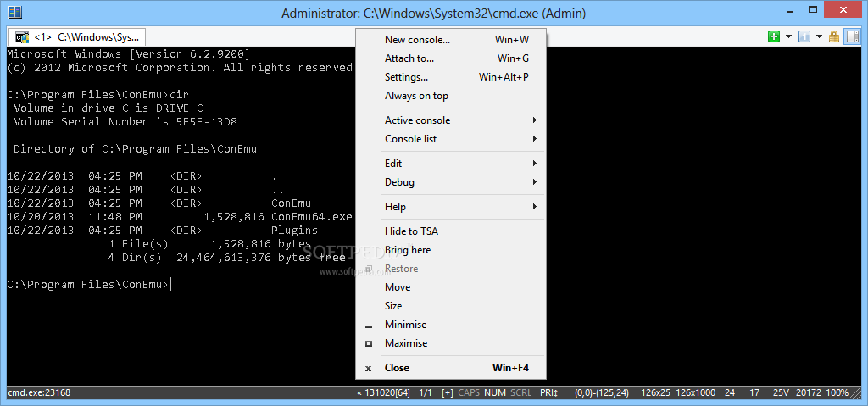Image resolution: width=868 pixels, height=406 pixels.
Task: Click the '126x1000' buffer size in the status bar
Action: pyautogui.click(x=697, y=392)
